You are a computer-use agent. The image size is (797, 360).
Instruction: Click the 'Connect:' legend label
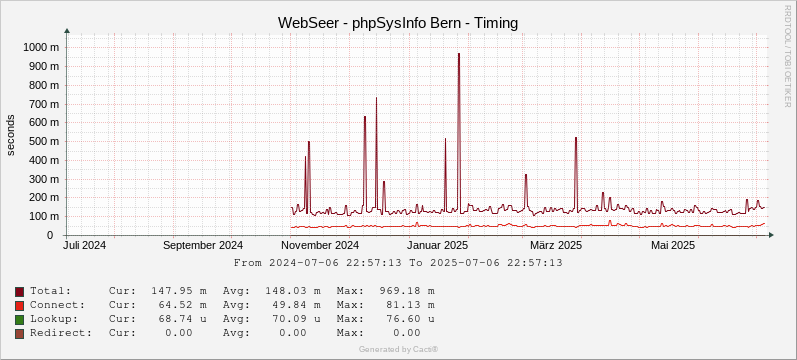(57, 305)
